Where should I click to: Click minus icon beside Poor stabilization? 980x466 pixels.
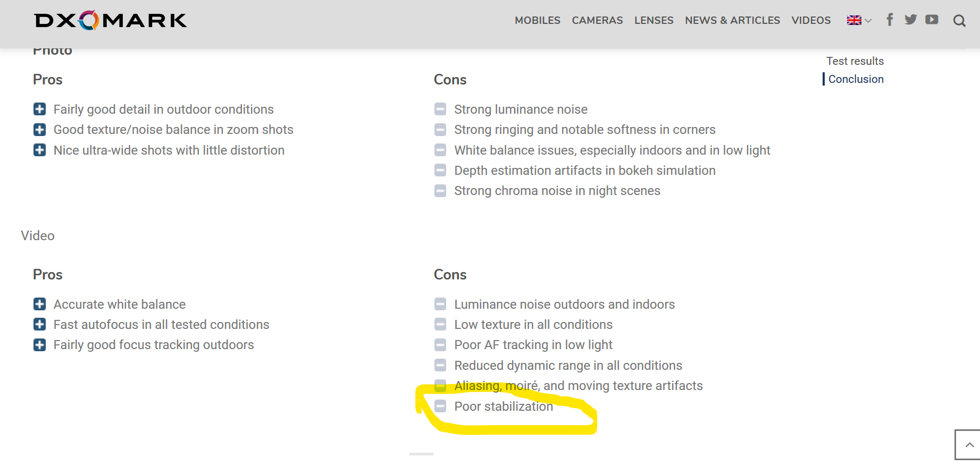tap(440, 406)
